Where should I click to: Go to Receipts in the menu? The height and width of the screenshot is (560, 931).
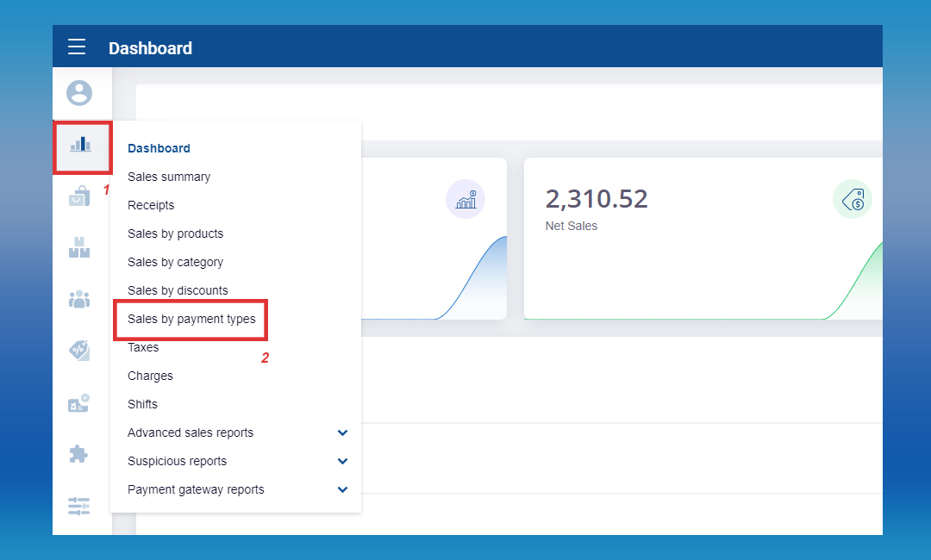tap(151, 205)
